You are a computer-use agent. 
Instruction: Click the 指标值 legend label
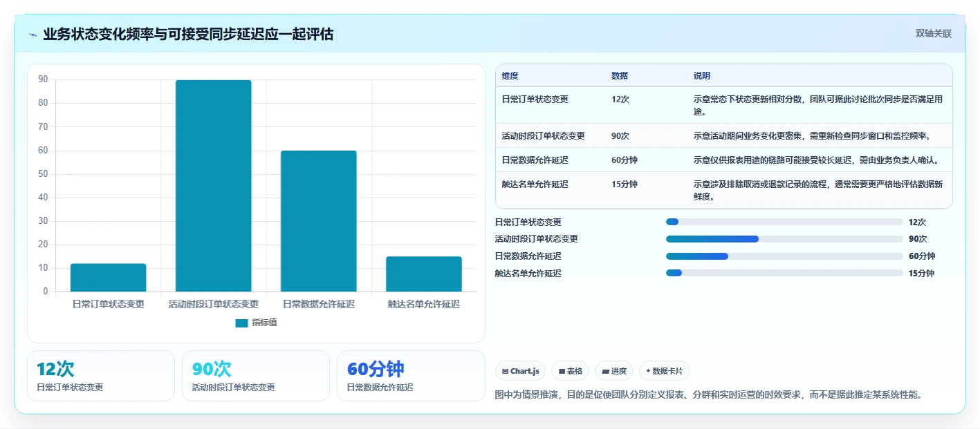(x=264, y=323)
